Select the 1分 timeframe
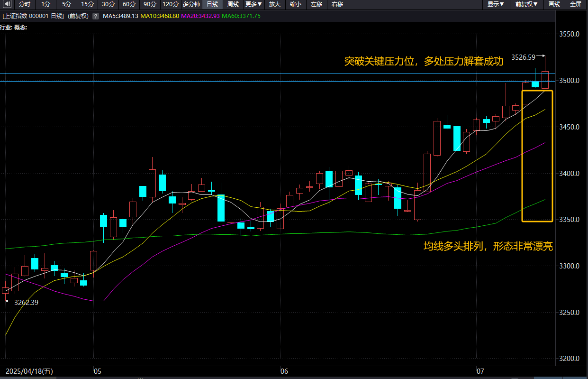 click(x=45, y=4)
